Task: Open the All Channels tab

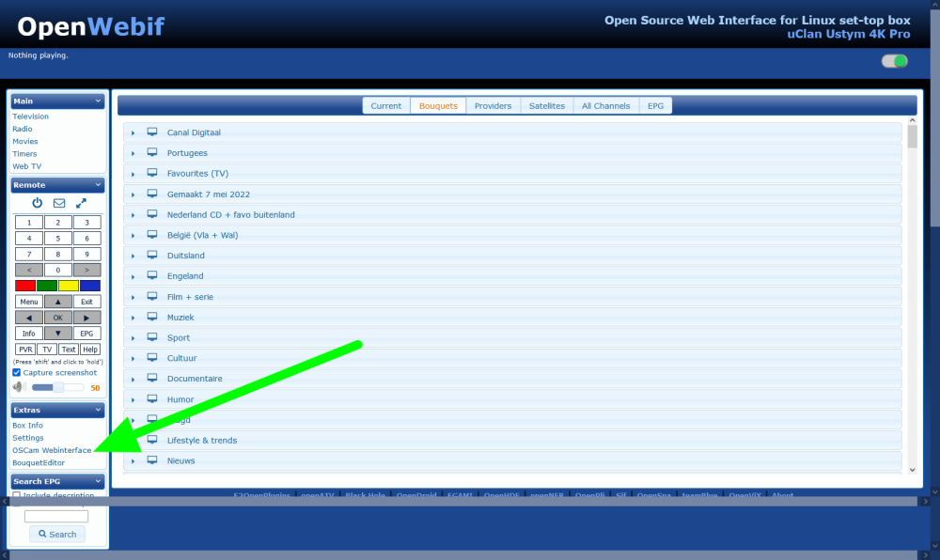Action: point(605,106)
